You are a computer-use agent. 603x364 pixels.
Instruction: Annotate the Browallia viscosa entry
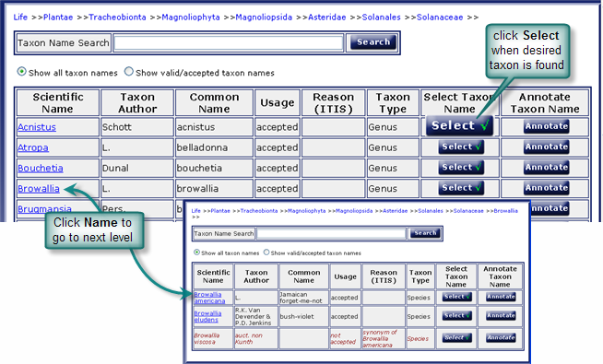[x=501, y=338]
